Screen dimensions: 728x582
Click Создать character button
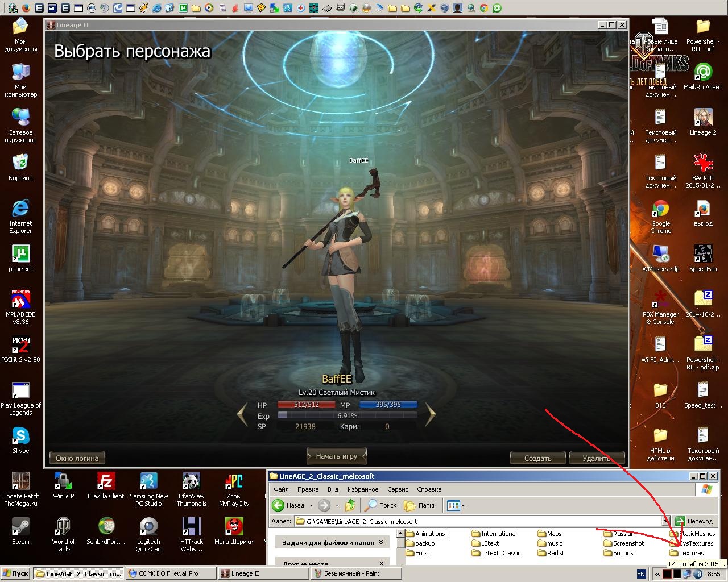pyautogui.click(x=537, y=458)
